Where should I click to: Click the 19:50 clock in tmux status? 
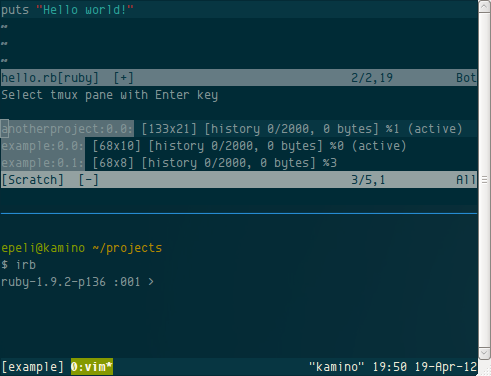tap(390, 367)
